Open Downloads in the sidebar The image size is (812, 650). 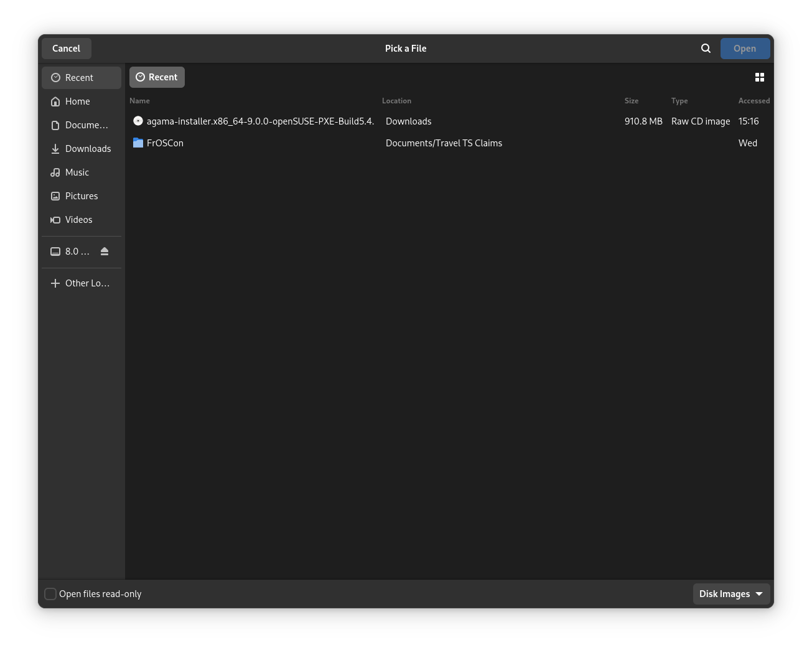tap(88, 149)
